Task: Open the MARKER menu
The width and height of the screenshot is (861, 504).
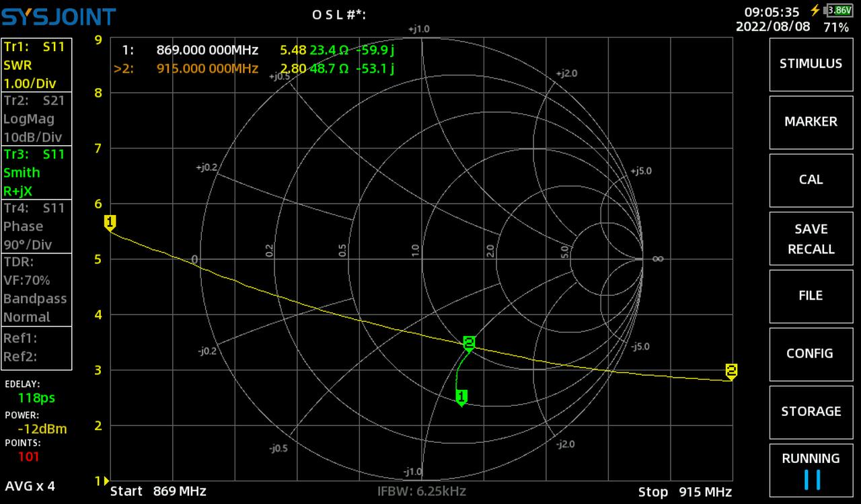Action: tap(811, 122)
